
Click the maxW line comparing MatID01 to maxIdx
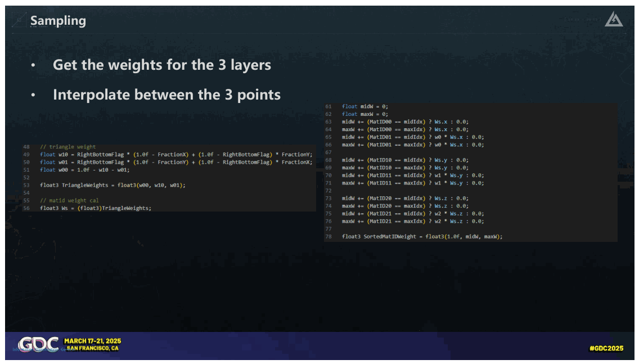pos(413,145)
